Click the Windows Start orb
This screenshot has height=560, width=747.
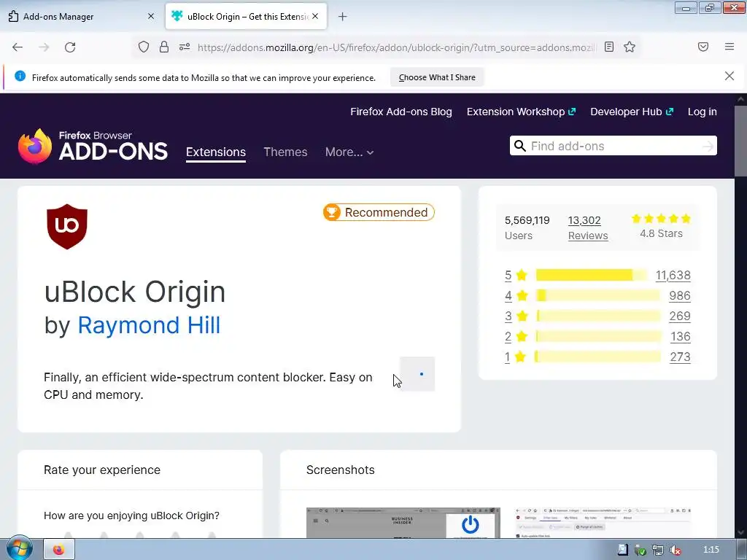18,548
